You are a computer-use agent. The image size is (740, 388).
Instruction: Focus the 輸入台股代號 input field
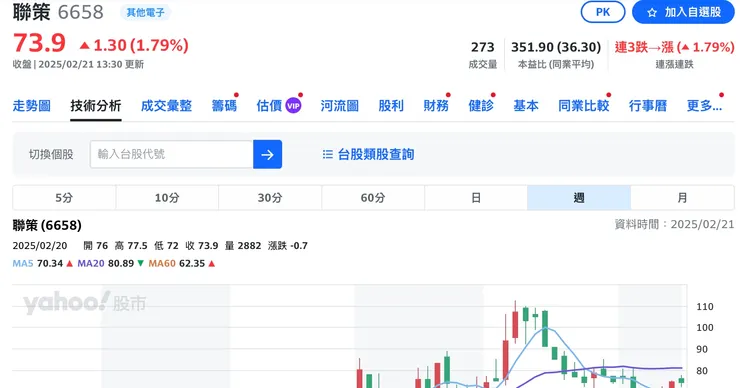[x=172, y=154]
